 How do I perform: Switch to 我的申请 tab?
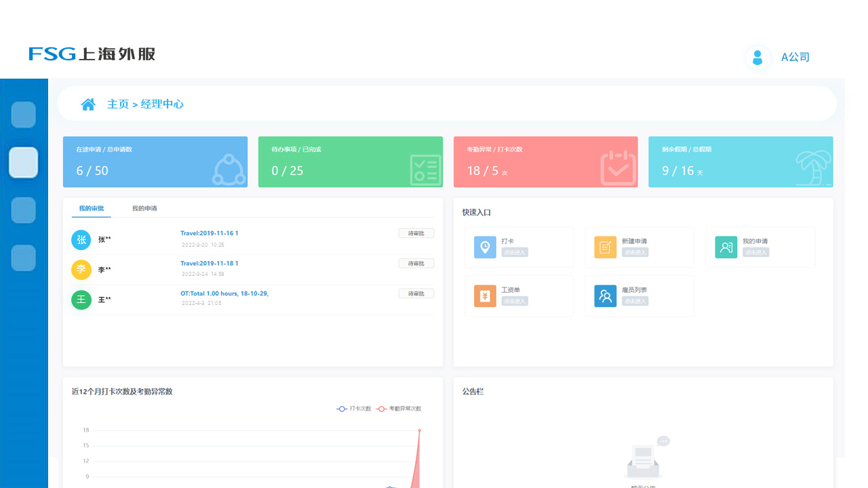144,209
